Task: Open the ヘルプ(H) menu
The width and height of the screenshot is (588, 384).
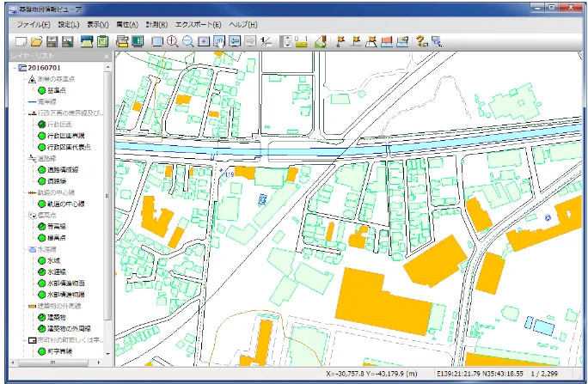Action: tap(243, 24)
